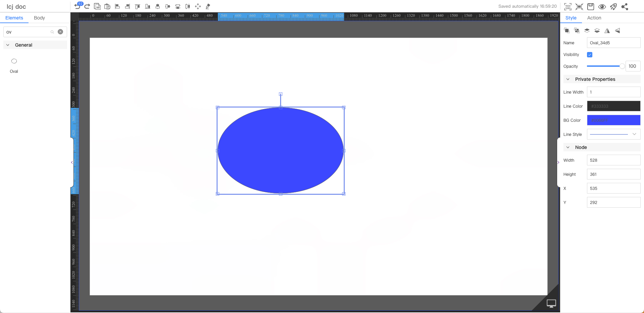Open the 1920x1080 canvas size setting
Viewport: 644px width, 313px height.
[x=568, y=6]
